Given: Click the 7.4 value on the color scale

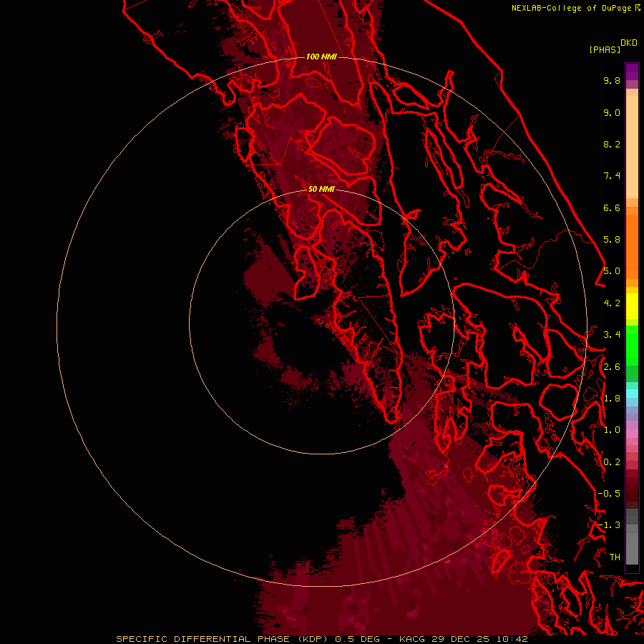Looking at the screenshot, I should (x=612, y=176).
